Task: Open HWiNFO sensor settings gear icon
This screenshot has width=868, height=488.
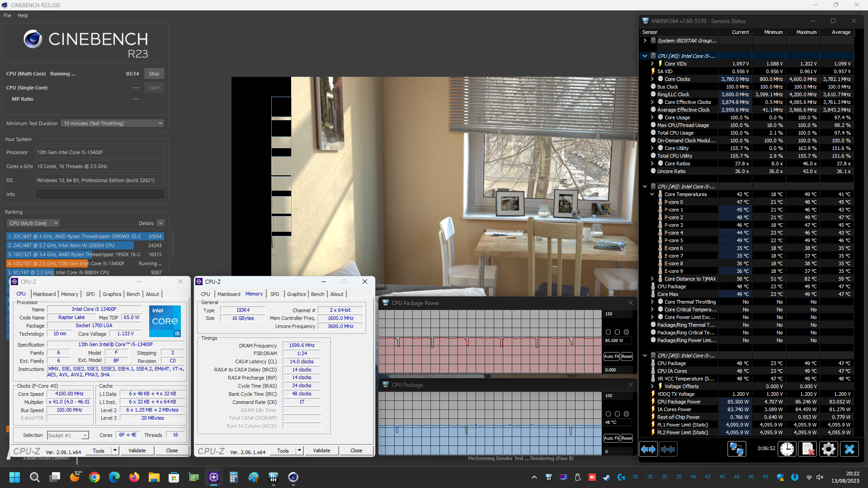Action: [828, 449]
